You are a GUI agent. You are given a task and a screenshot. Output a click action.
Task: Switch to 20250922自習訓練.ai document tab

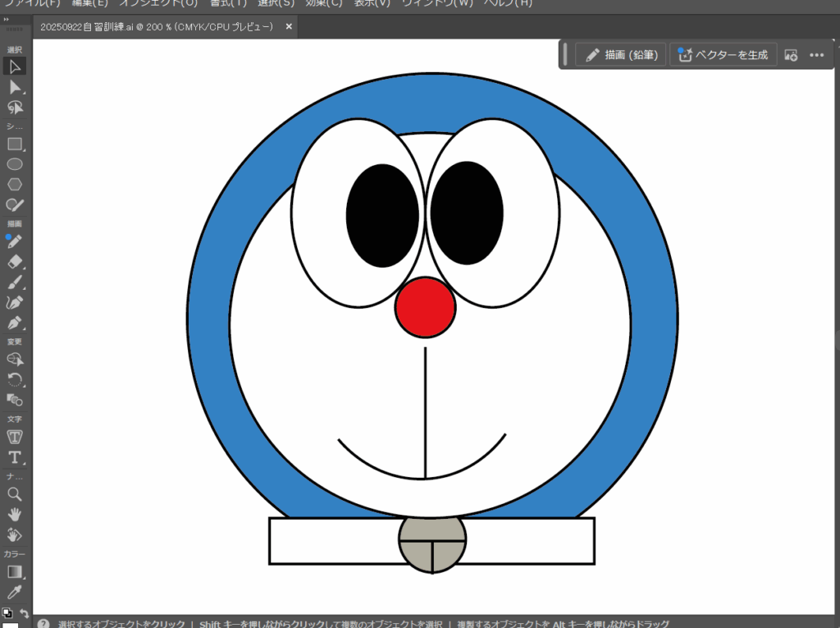(x=157, y=27)
